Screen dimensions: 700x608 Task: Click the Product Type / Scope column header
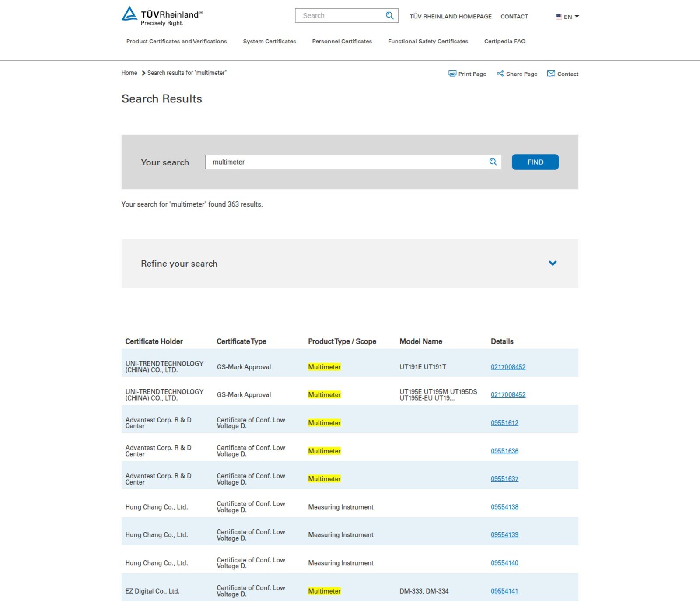(342, 341)
